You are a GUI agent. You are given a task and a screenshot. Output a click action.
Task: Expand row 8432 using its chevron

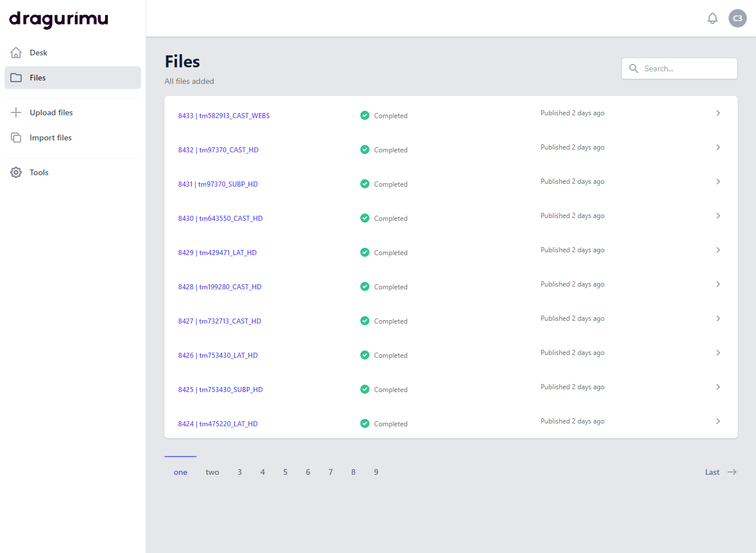pyautogui.click(x=718, y=147)
